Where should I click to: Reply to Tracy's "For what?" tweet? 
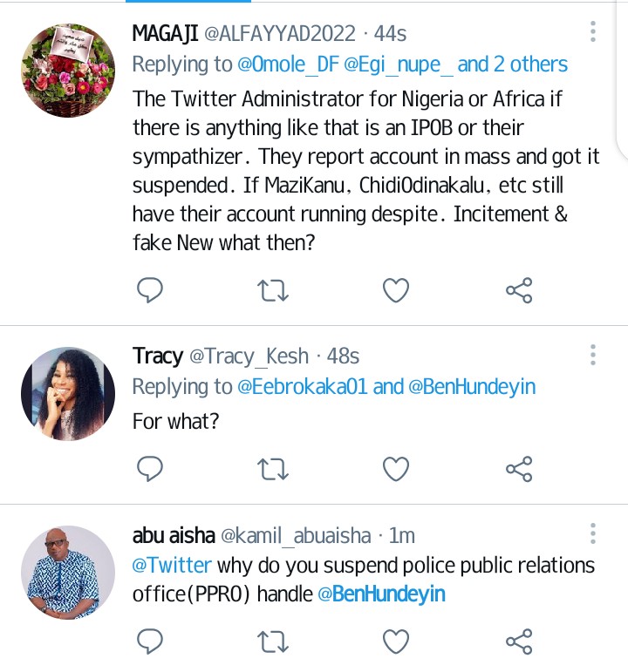tap(150, 469)
